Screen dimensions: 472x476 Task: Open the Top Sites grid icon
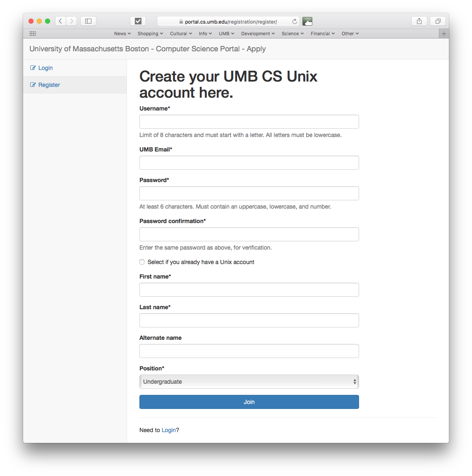click(x=33, y=34)
